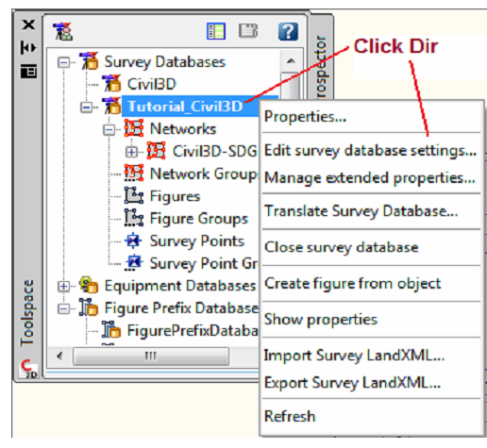
Task: Click the save toolbar icon
Action: coord(248,31)
